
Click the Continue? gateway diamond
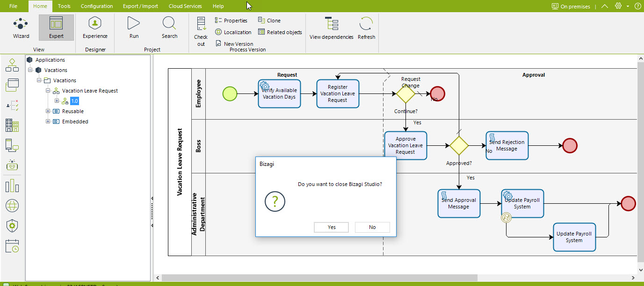coord(405,94)
